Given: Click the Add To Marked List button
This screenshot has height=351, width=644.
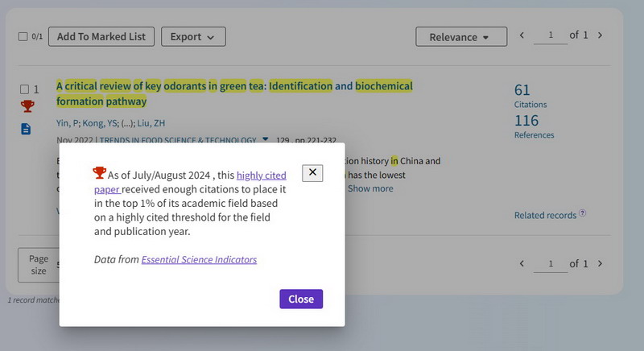Looking at the screenshot, I should click(x=101, y=36).
